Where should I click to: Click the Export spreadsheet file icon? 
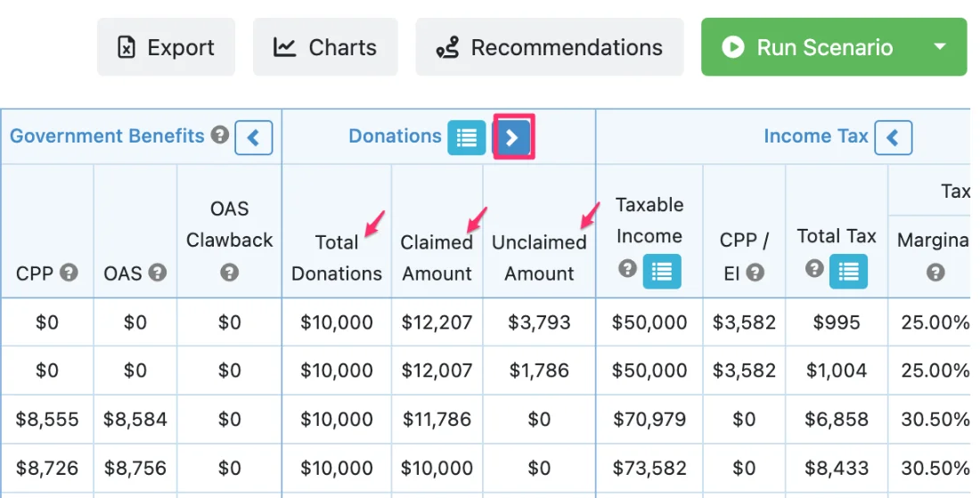pos(127,47)
